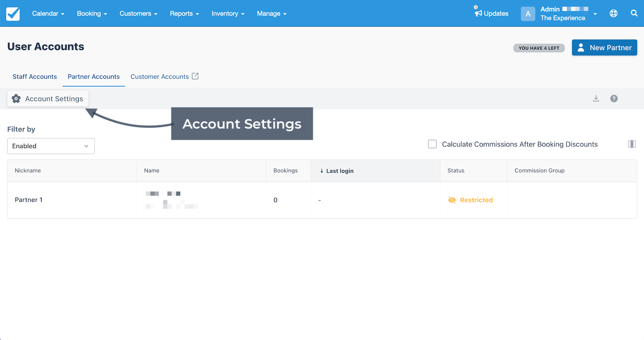Expand the Booking menu
The width and height of the screenshot is (644, 340).
(x=92, y=13)
